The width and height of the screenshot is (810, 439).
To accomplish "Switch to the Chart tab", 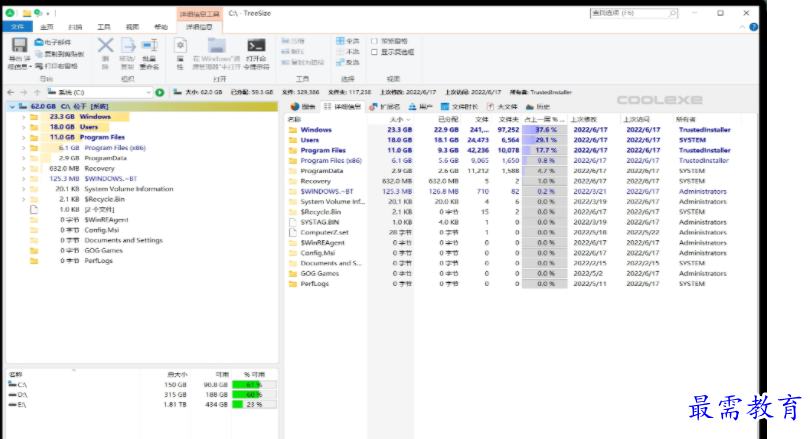I will coord(303,106).
